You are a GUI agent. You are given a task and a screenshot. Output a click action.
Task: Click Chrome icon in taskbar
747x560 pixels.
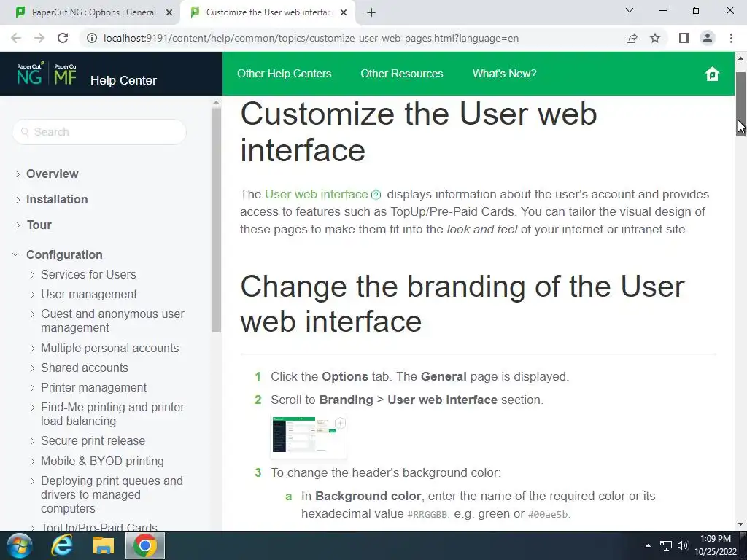pyautogui.click(x=145, y=545)
